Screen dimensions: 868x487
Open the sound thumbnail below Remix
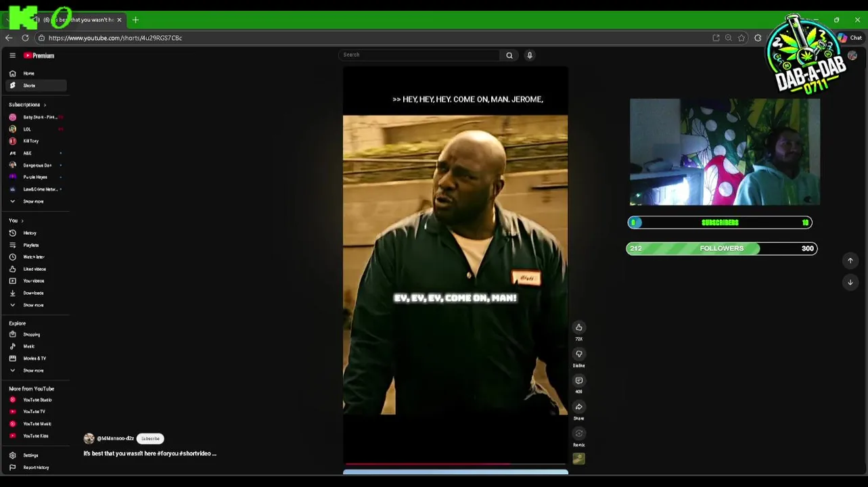[578, 459]
